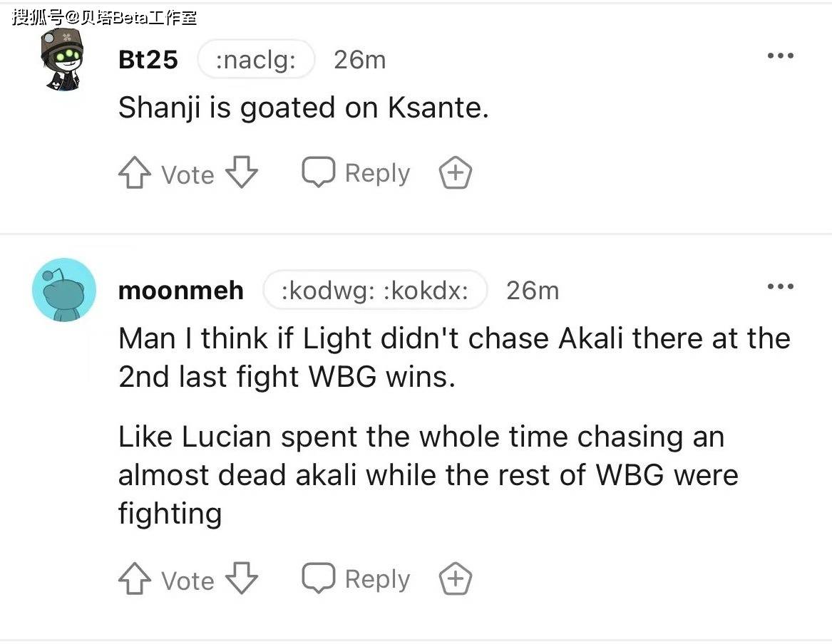Open the Bt25 username link
The image size is (832, 644).
coord(148,59)
